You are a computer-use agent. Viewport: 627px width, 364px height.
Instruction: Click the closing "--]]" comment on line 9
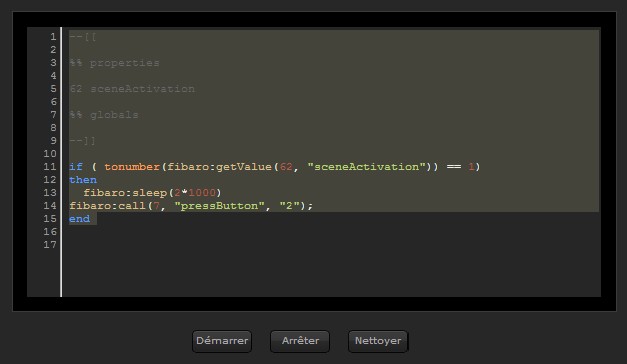click(x=83, y=141)
